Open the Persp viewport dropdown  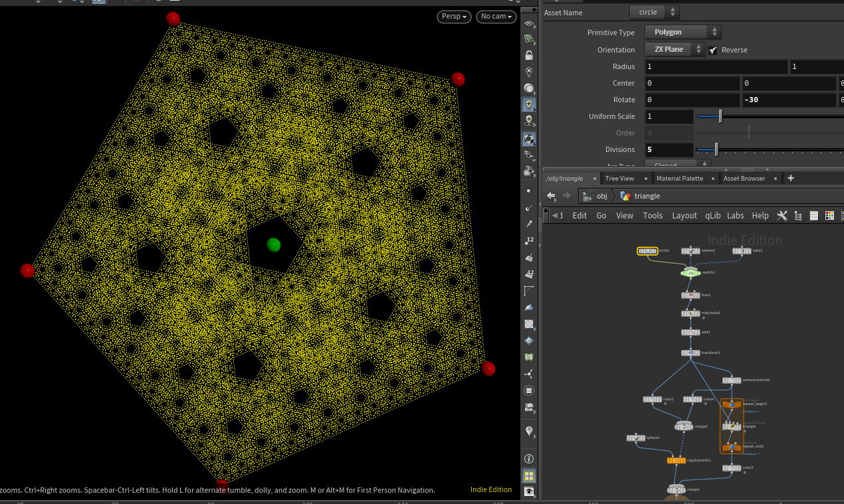coord(454,17)
